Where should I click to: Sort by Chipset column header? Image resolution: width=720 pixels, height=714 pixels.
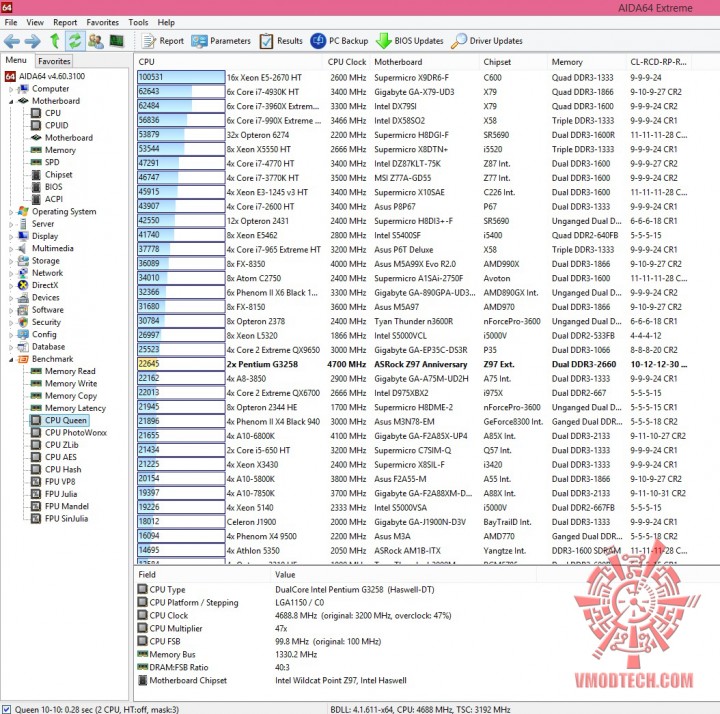click(513, 62)
